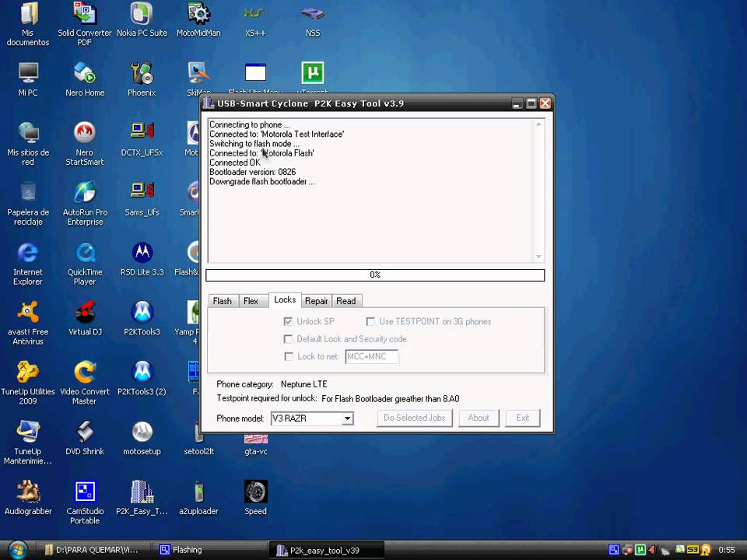Open TuneUp Mantenimie... shortcut
Screen dimensions: 747x560
click(x=28, y=443)
